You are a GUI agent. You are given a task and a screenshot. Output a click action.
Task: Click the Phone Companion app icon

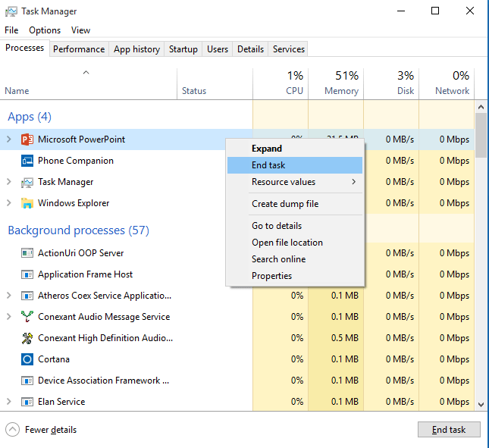point(27,161)
